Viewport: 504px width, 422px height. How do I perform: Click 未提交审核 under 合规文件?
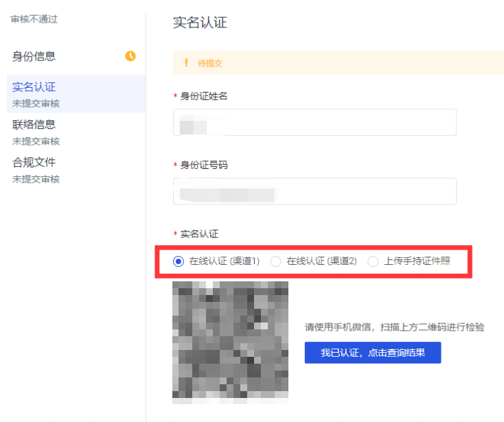36,179
